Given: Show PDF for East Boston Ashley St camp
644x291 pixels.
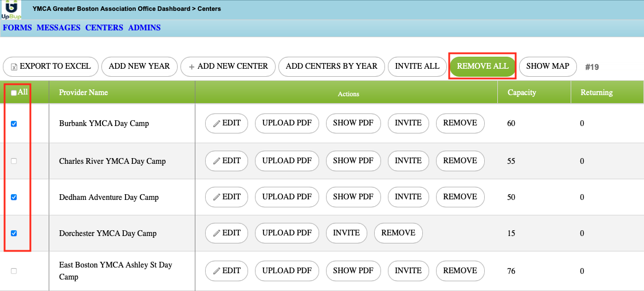Looking at the screenshot, I should pos(353,271).
